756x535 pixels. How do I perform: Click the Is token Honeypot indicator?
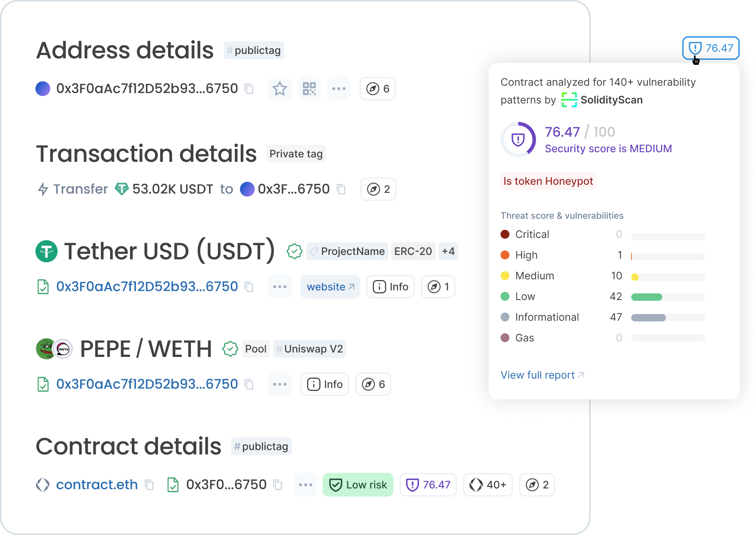click(548, 181)
